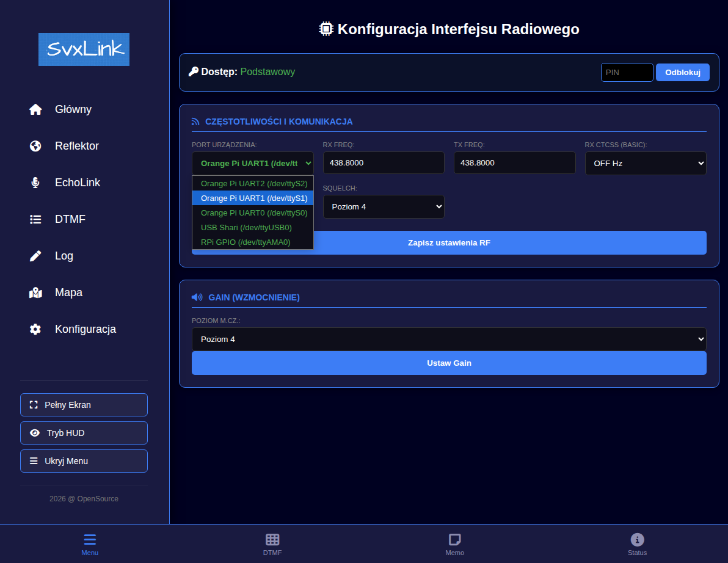Select the DTMF list icon in sidebar
This screenshot has width=728, height=563.
pos(35,219)
